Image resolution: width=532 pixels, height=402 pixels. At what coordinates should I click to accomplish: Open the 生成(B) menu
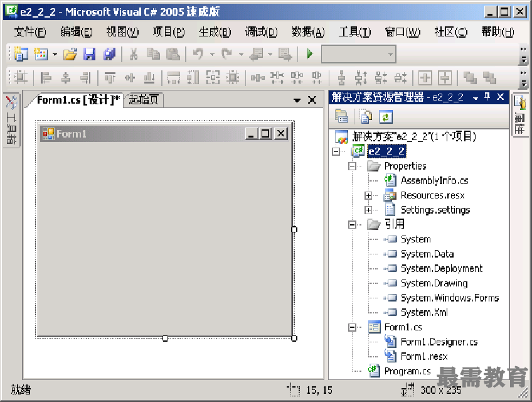(x=215, y=32)
